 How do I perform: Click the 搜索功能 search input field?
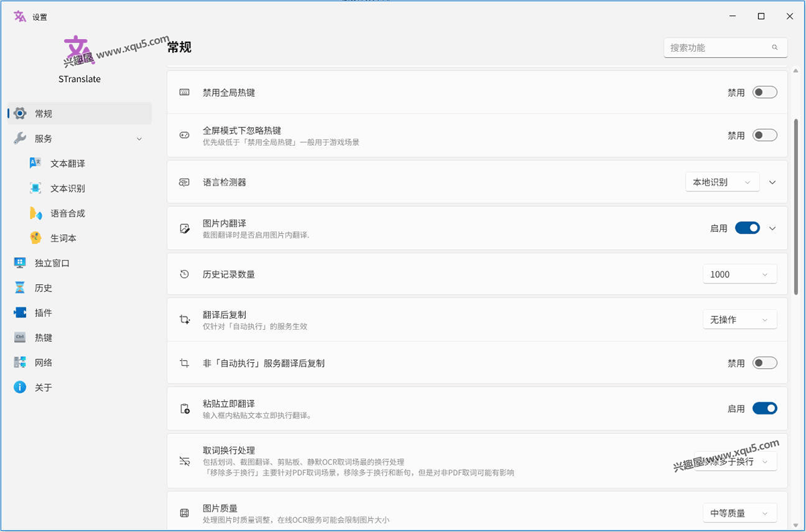coord(715,48)
